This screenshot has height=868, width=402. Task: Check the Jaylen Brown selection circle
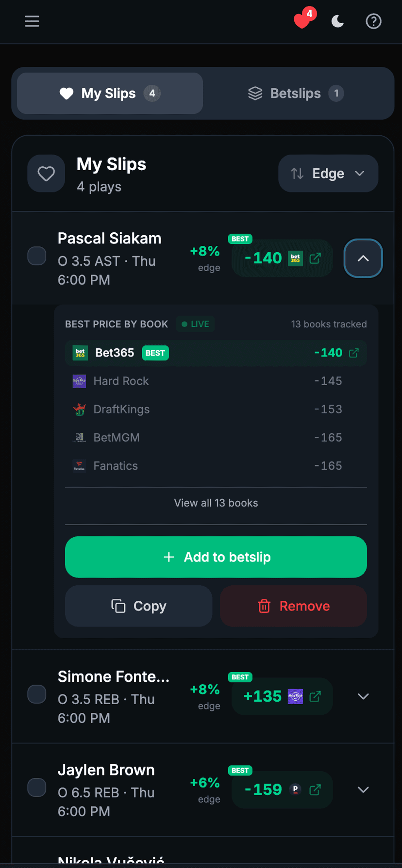tap(37, 788)
